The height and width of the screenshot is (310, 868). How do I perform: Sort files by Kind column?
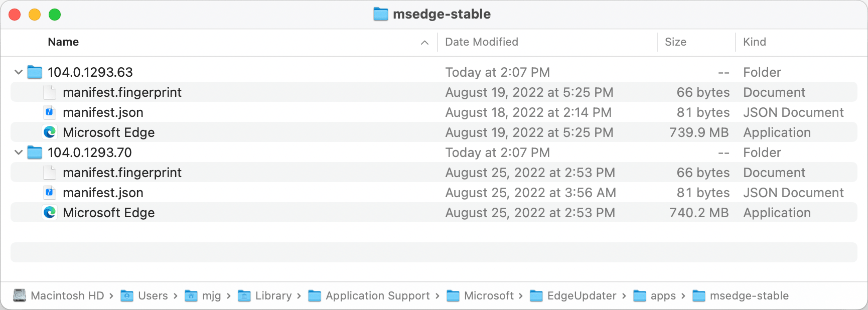pyautogui.click(x=754, y=42)
